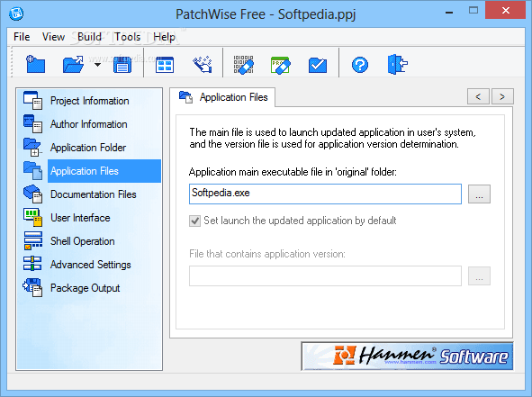Image resolution: width=532 pixels, height=397 pixels.
Task: Select User Interface in the sidebar
Action: point(80,218)
